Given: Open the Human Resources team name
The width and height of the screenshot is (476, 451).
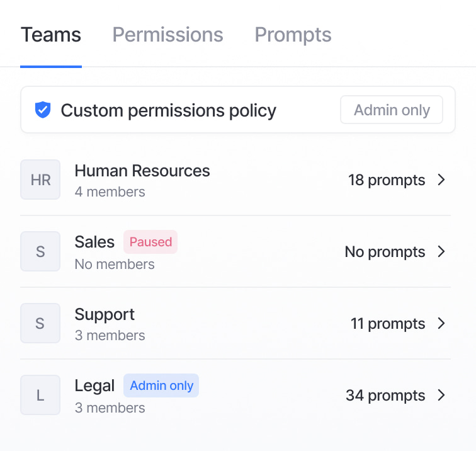Looking at the screenshot, I should click(142, 171).
